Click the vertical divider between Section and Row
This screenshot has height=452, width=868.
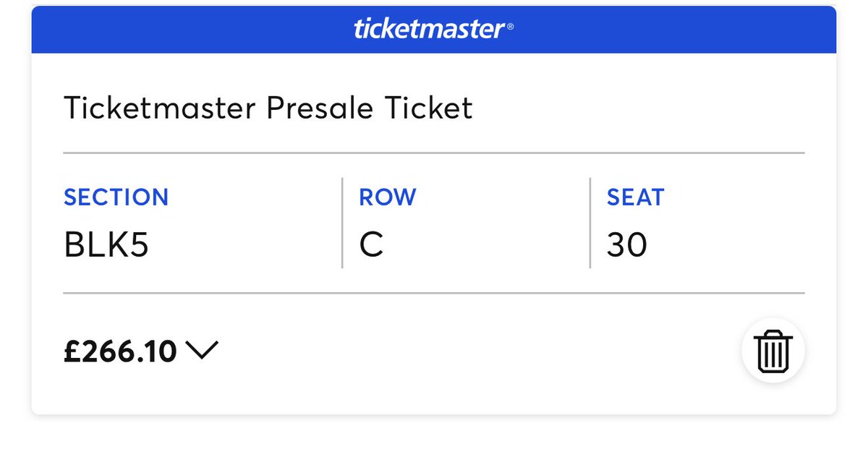click(342, 223)
